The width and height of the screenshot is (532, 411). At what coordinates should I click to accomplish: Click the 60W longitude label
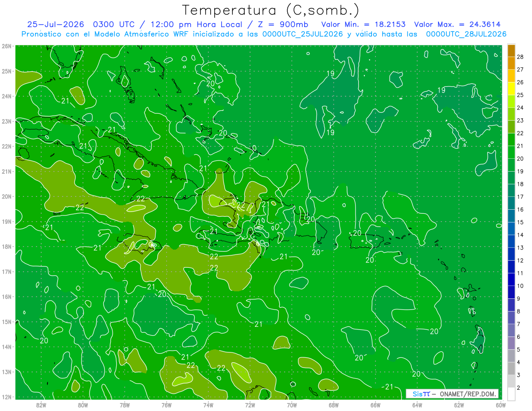tap(501, 405)
